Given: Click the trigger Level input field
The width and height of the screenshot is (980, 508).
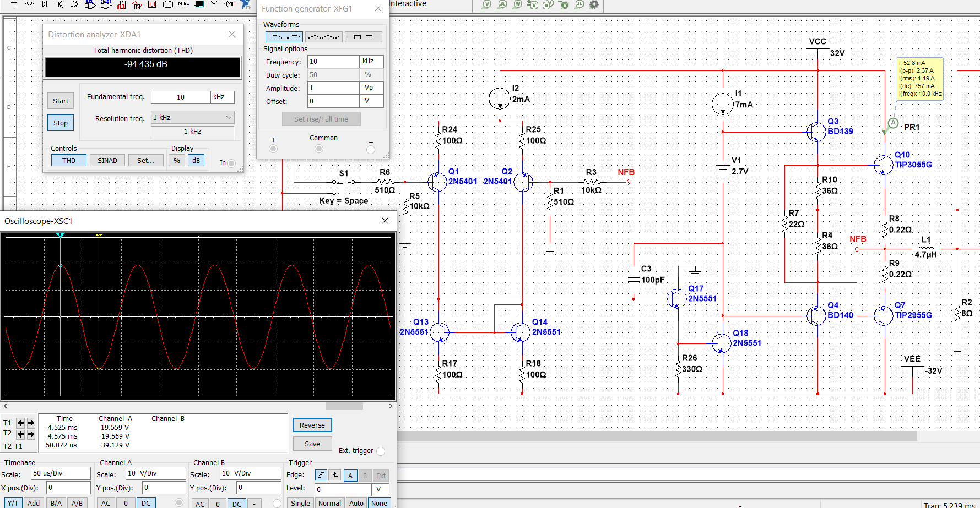Looking at the screenshot, I should pos(343,489).
